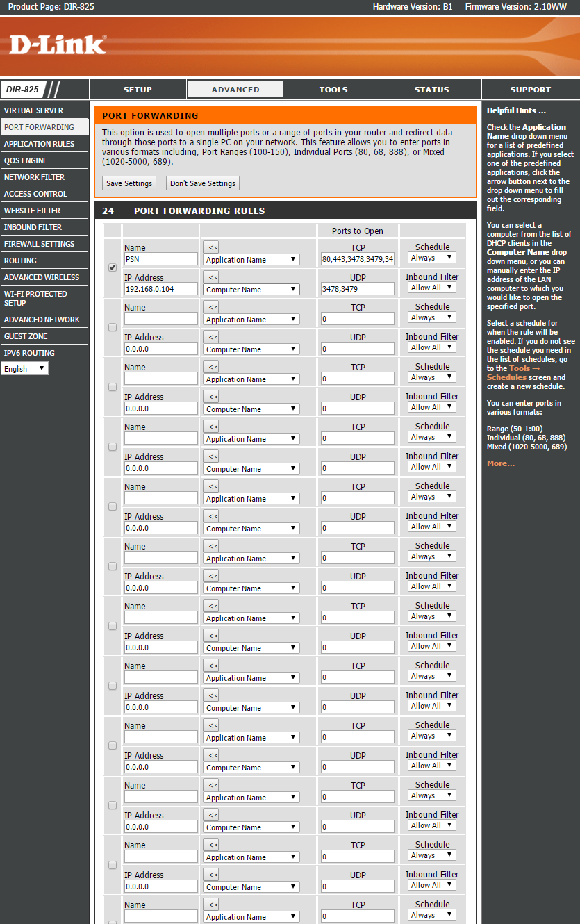
Task: Expand the PSN rule Schedule dropdown
Action: click(431, 258)
